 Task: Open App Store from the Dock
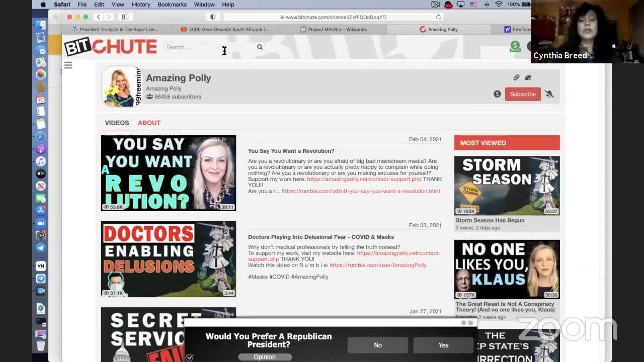(x=41, y=211)
